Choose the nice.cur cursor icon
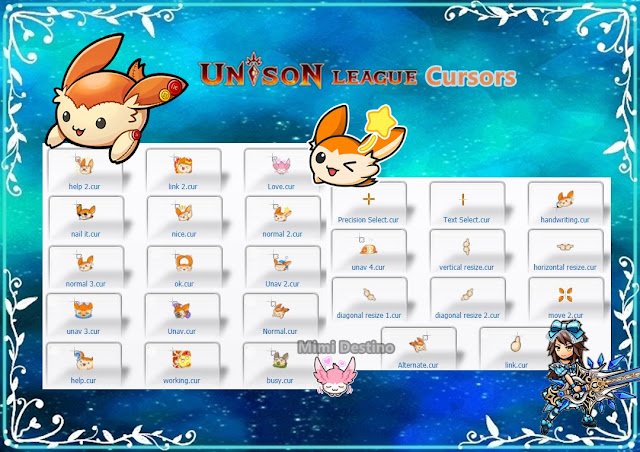Screen dimensions: 640x452 pos(184,212)
